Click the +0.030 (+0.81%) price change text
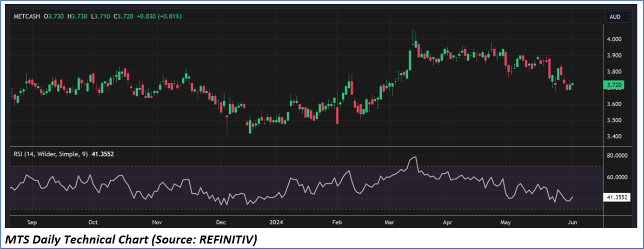This screenshot has width=644, height=249. click(x=159, y=17)
